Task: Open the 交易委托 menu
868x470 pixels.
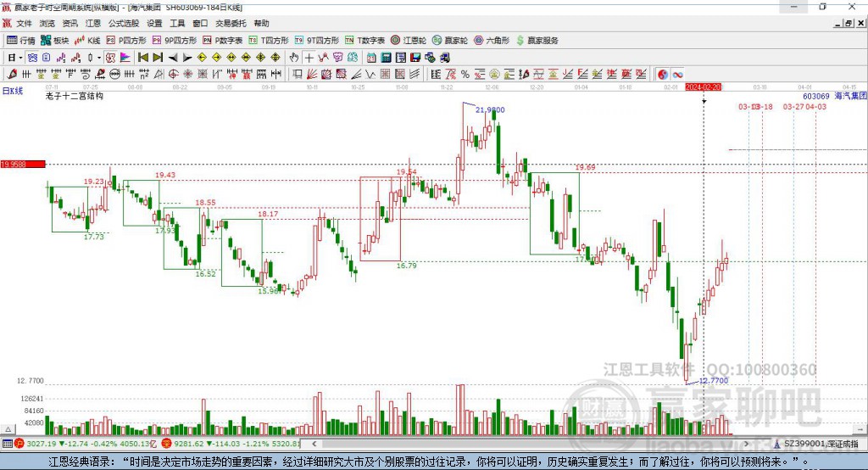Action: click(231, 23)
